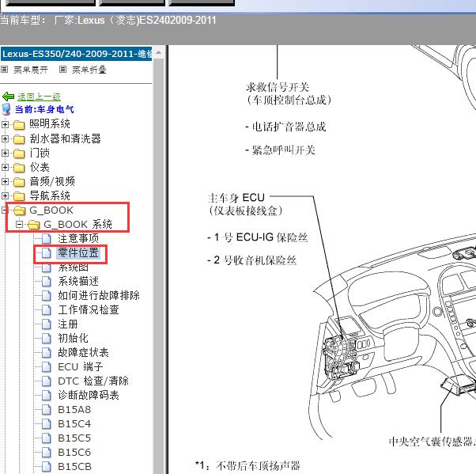Viewport: 476px width, 474px height.
Task: Open the 初始化 page
Action: tap(74, 338)
